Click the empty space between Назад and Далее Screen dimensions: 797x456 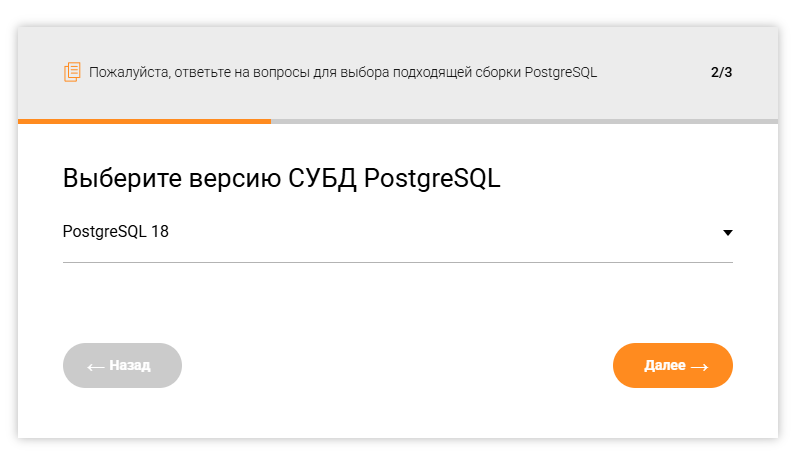(397, 365)
